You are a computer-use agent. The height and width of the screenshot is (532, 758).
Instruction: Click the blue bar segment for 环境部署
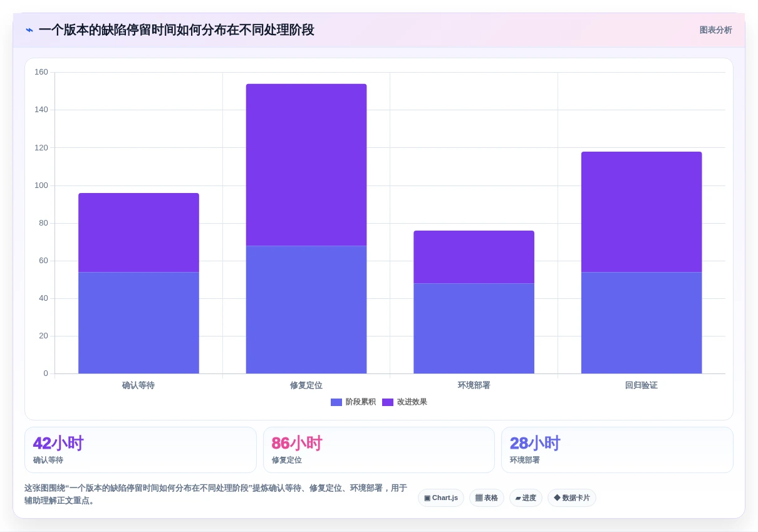[474, 328]
